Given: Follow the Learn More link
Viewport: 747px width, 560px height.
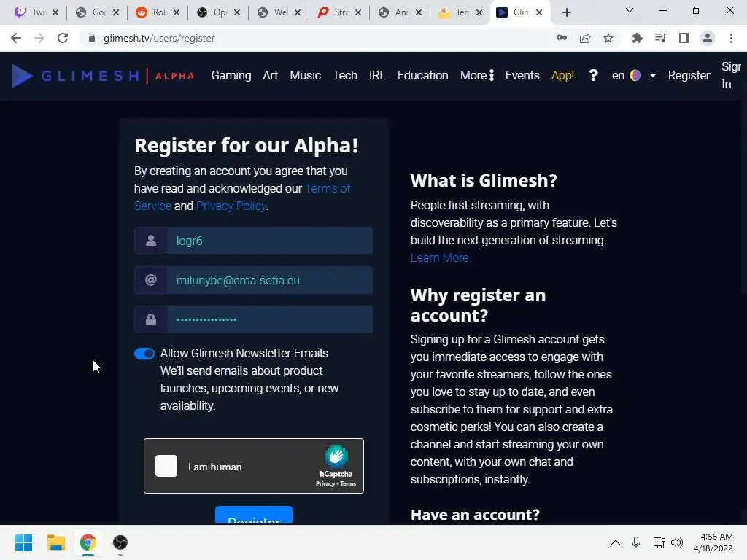Looking at the screenshot, I should (440, 257).
